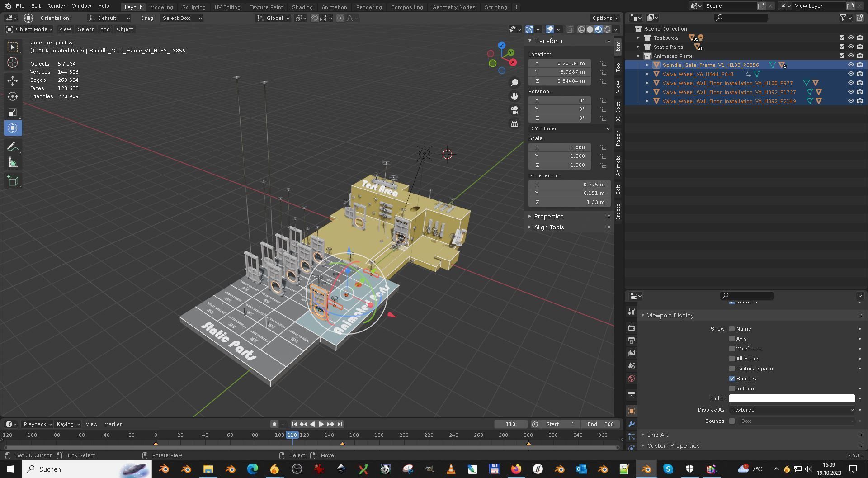868x478 pixels.
Task: Toggle camera view gizmo
Action: click(514, 110)
